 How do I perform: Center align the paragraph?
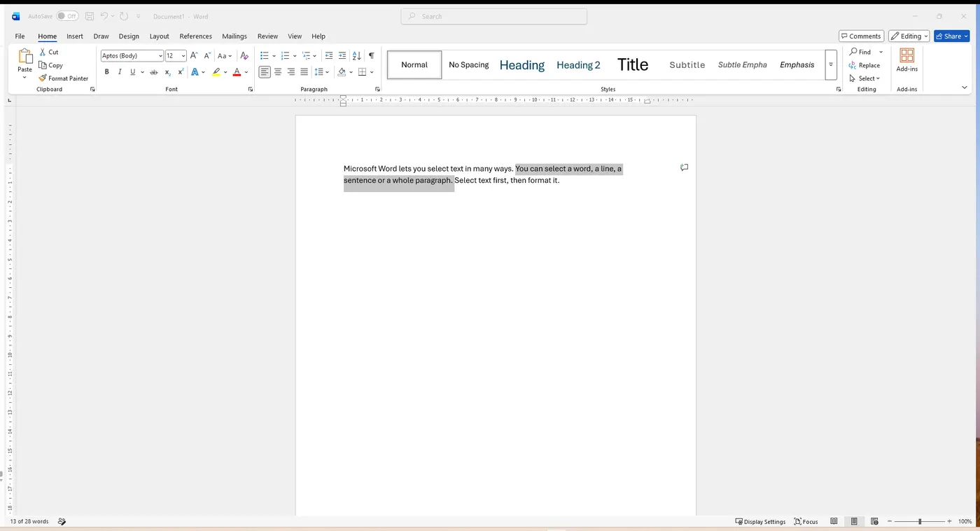(278, 72)
